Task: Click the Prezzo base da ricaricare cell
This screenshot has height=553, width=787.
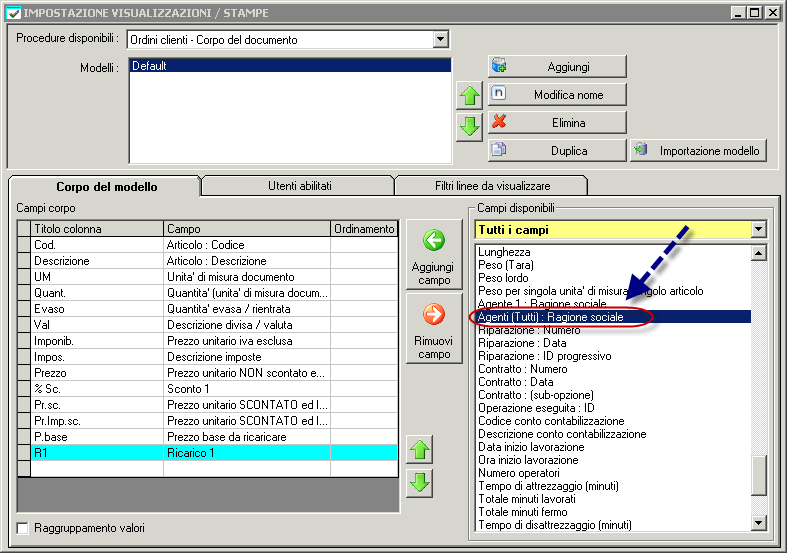Action: [246, 437]
